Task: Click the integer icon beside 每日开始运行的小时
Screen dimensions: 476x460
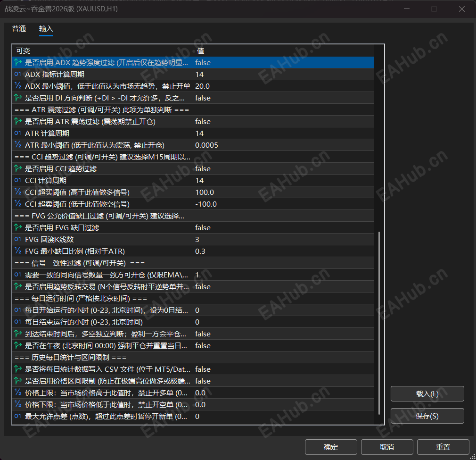Action: click(x=18, y=310)
